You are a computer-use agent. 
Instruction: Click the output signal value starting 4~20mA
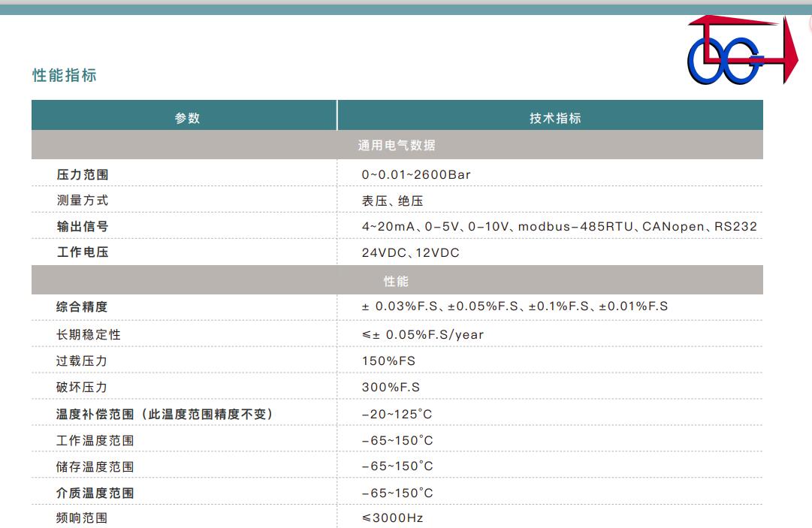559,227
